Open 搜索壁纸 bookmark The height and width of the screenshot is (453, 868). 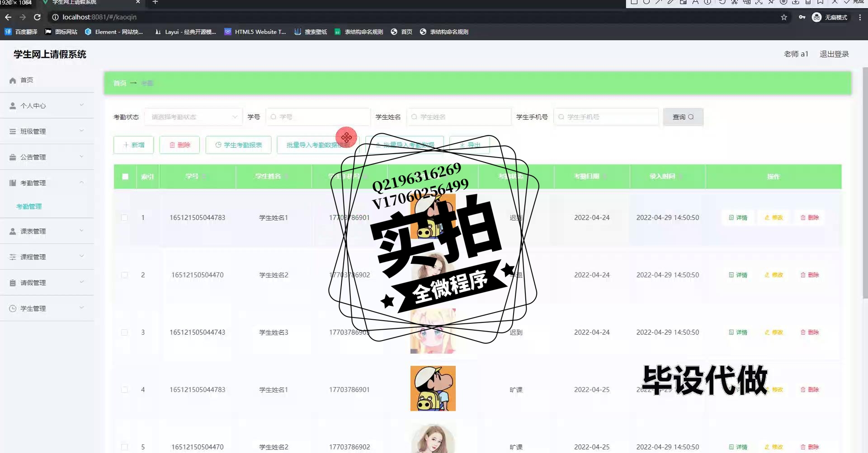tap(311, 32)
